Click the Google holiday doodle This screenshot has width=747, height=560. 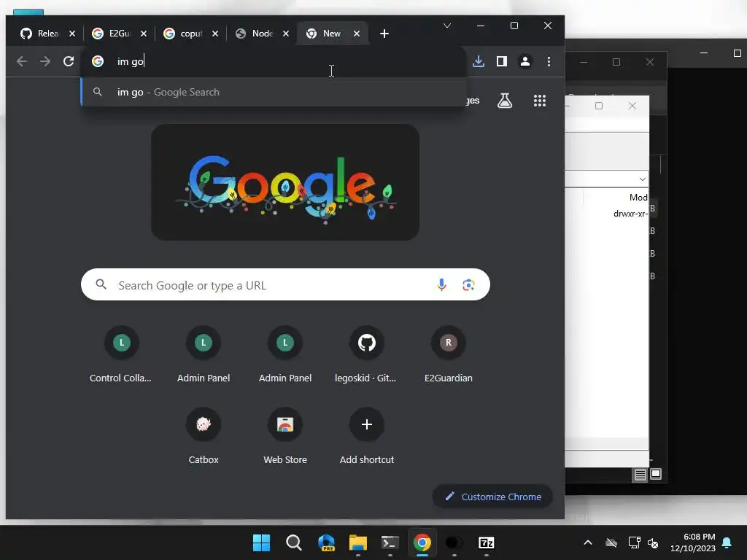click(x=285, y=182)
